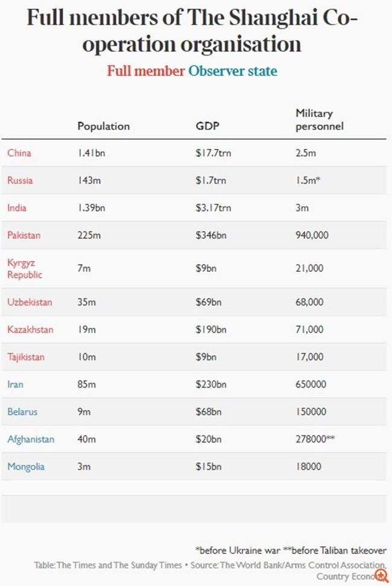Click the China row label
This screenshot has height=586, width=392.
tap(19, 153)
